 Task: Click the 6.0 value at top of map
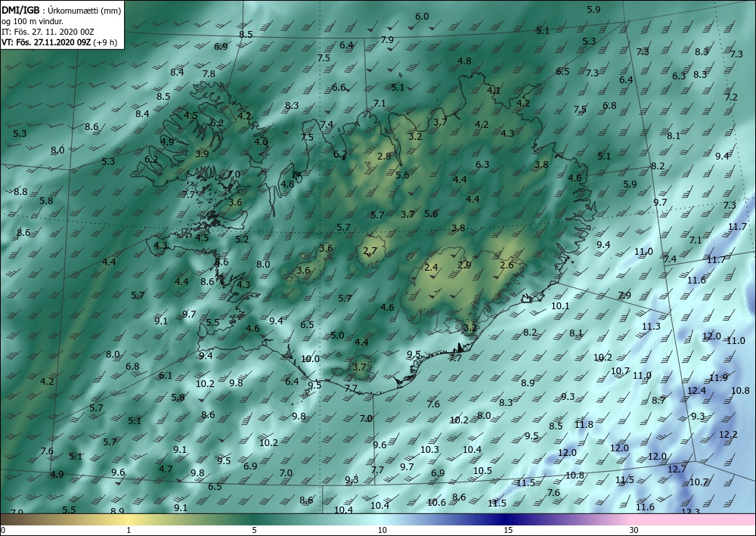[422, 17]
